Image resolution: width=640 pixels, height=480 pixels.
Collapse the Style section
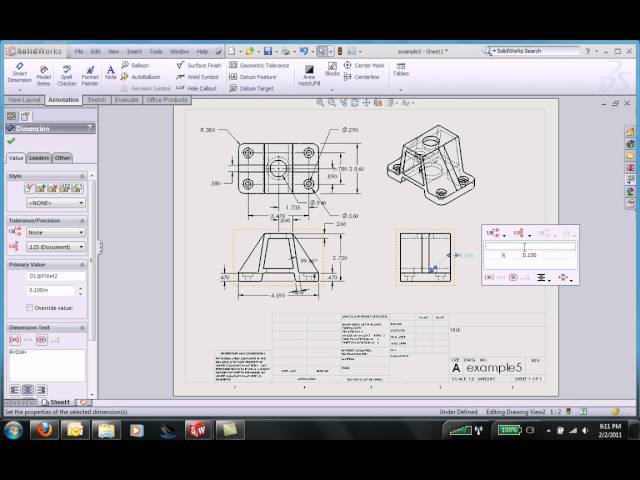coord(82,176)
